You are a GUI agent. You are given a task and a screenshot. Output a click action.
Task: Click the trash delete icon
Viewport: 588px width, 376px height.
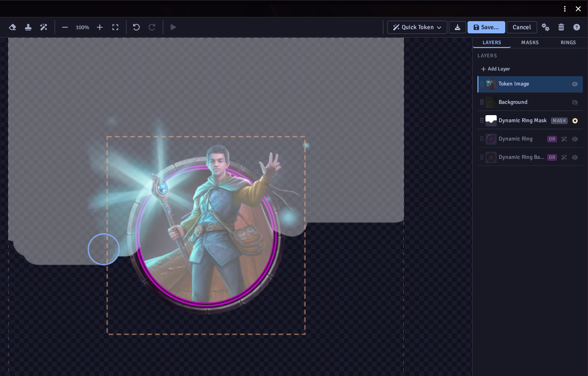pyautogui.click(x=561, y=27)
